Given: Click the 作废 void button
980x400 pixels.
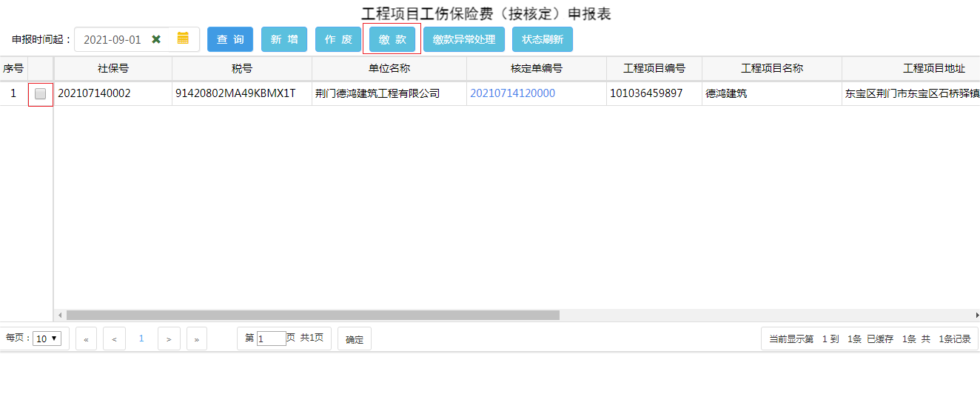Looking at the screenshot, I should [338, 39].
